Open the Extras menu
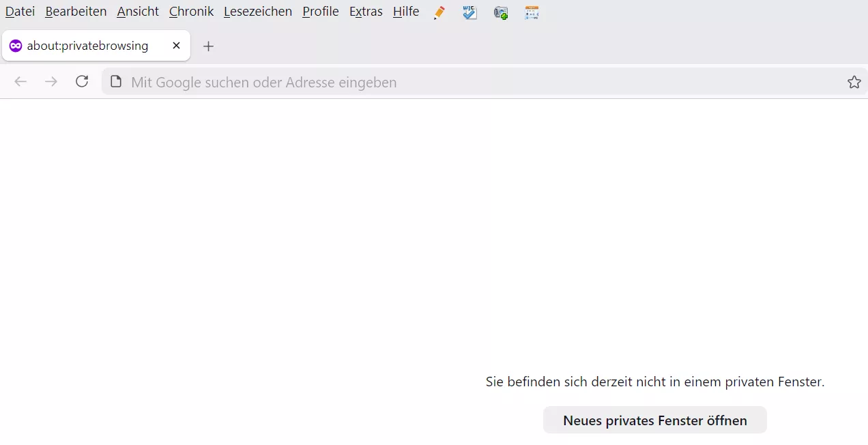 pos(366,12)
